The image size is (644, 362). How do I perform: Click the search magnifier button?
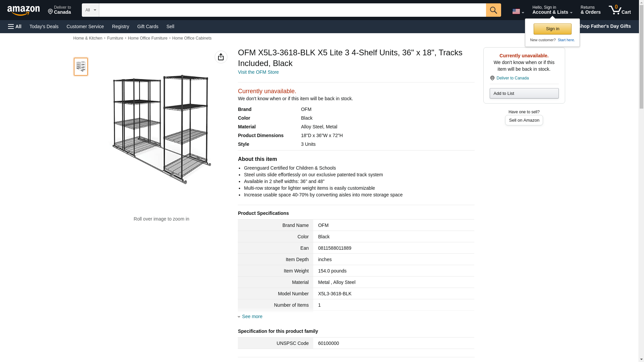[493, 10]
